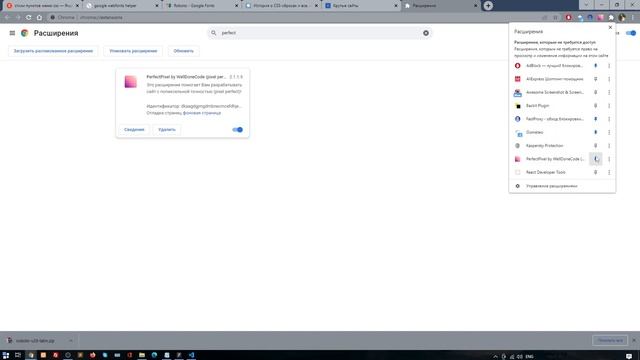This screenshot has width=640, height=360.
Task: Expand download item options chevron
Action: coord(71,340)
